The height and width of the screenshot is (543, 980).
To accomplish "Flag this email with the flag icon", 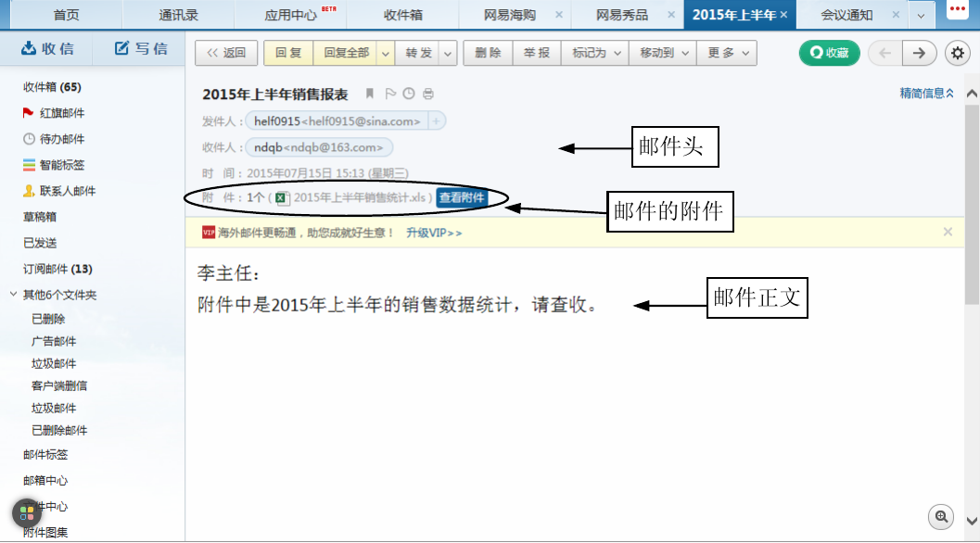I will point(390,94).
